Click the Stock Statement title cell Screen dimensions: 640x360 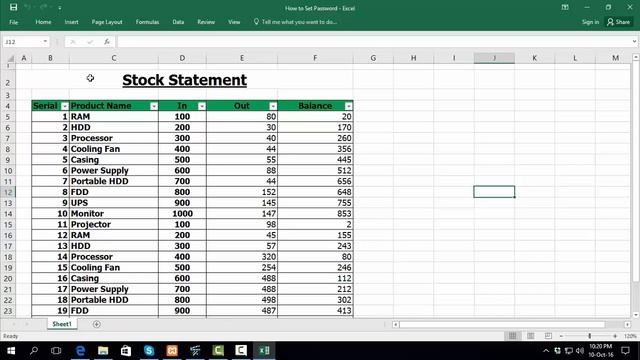(184, 80)
